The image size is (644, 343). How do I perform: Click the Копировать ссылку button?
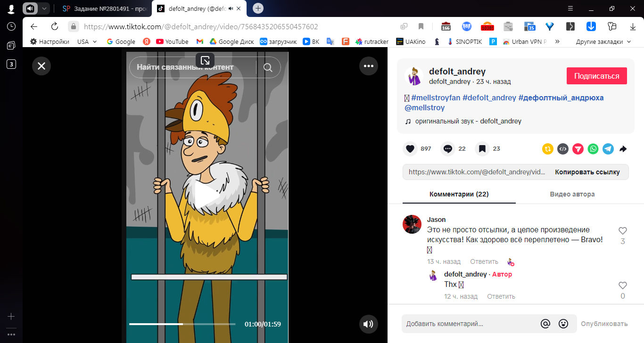coord(587,172)
